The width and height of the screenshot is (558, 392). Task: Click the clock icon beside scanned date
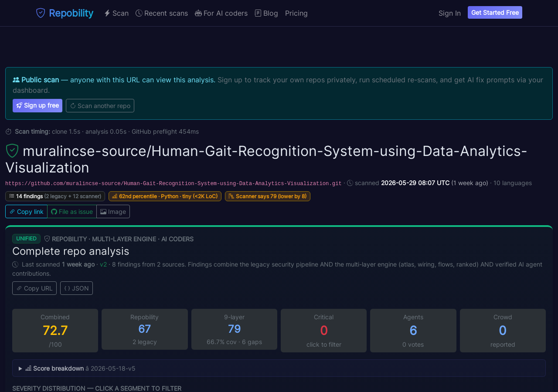click(x=350, y=183)
